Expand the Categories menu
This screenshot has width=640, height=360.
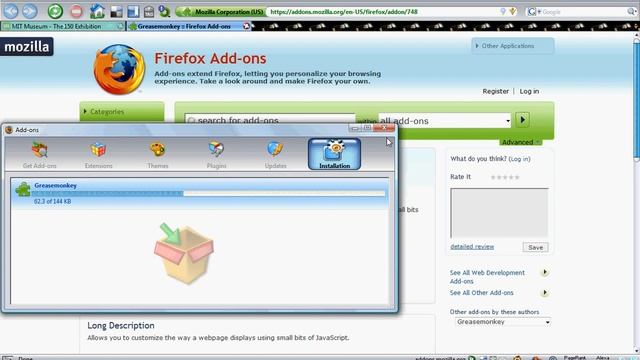[122, 111]
